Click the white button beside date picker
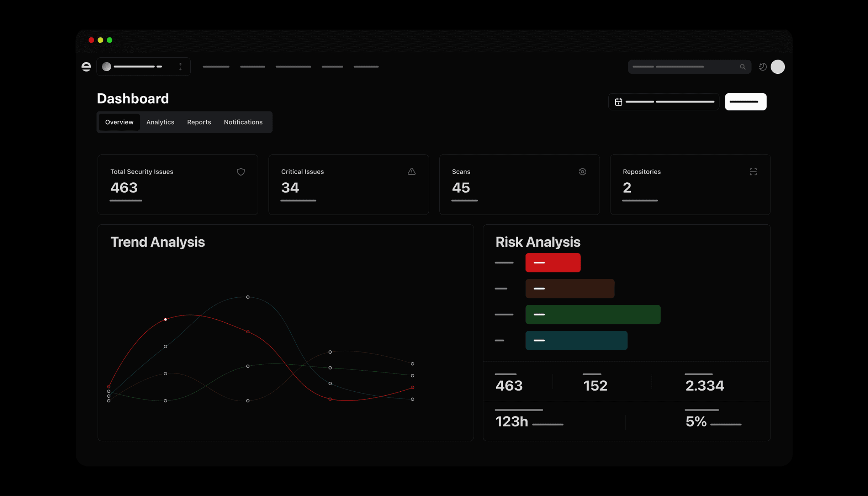 745,102
